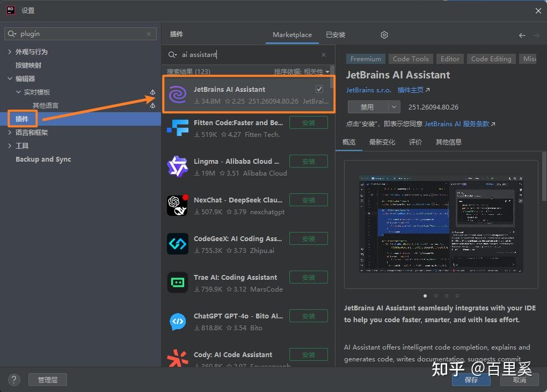Click the marketplace search magnifier icon
Image resolution: width=547 pixels, height=392 pixels.
click(x=172, y=55)
